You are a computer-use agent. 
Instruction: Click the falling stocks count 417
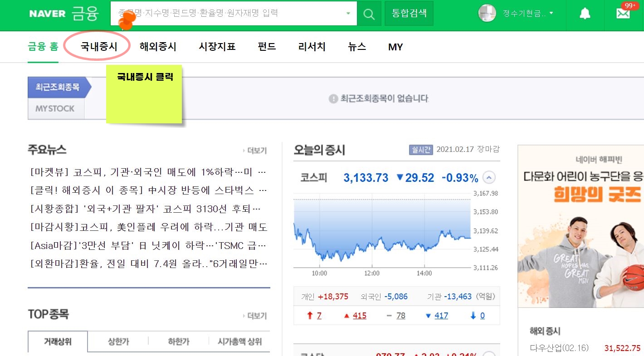click(441, 316)
